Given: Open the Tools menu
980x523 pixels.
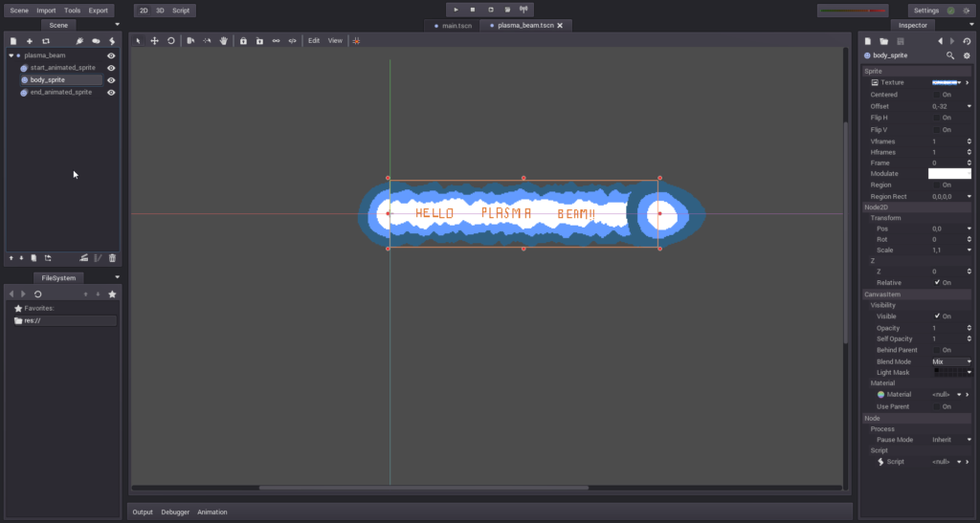Looking at the screenshot, I should coord(72,11).
